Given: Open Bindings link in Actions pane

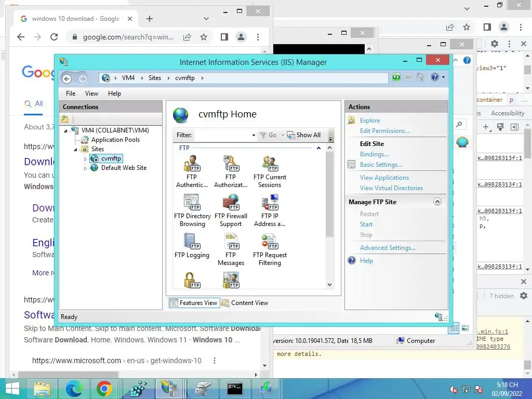Looking at the screenshot, I should [x=374, y=154].
